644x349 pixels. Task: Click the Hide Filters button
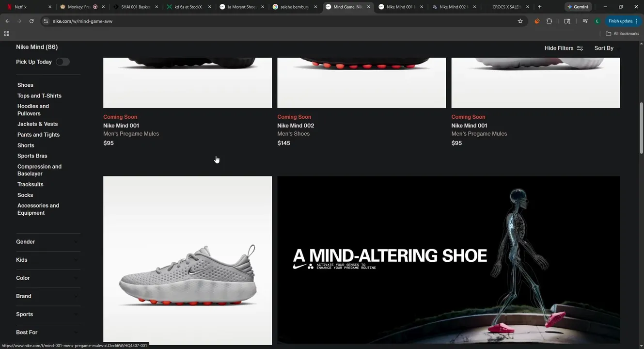(564, 48)
